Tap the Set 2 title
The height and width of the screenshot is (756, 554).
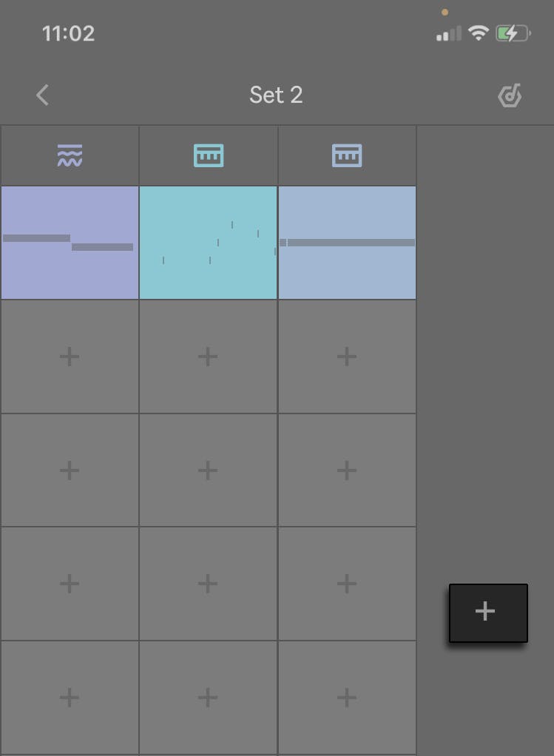click(276, 95)
